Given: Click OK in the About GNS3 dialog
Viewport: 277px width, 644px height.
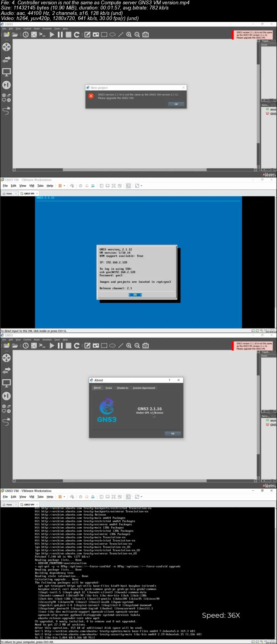Looking at the screenshot, I should [173, 434].
